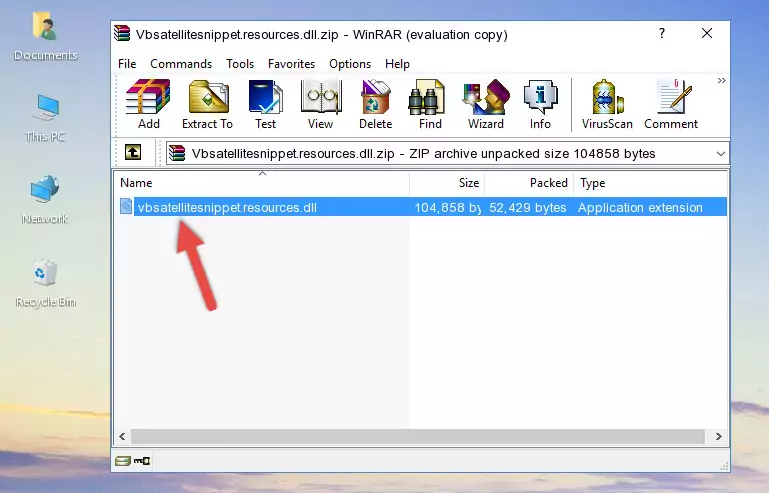769x493 pixels.
Task: Open the Commands menu
Action: [181, 64]
